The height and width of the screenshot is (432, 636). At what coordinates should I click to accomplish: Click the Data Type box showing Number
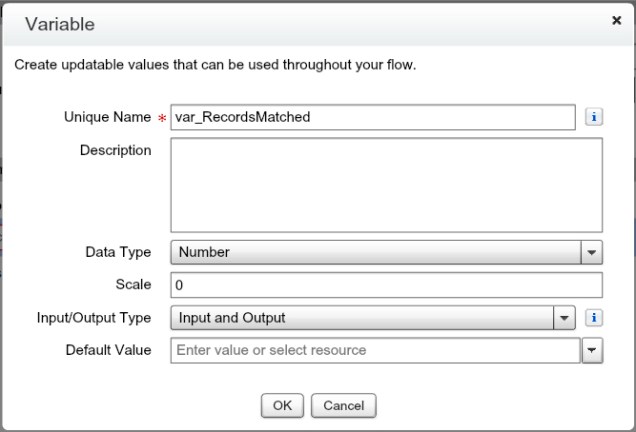click(x=376, y=253)
